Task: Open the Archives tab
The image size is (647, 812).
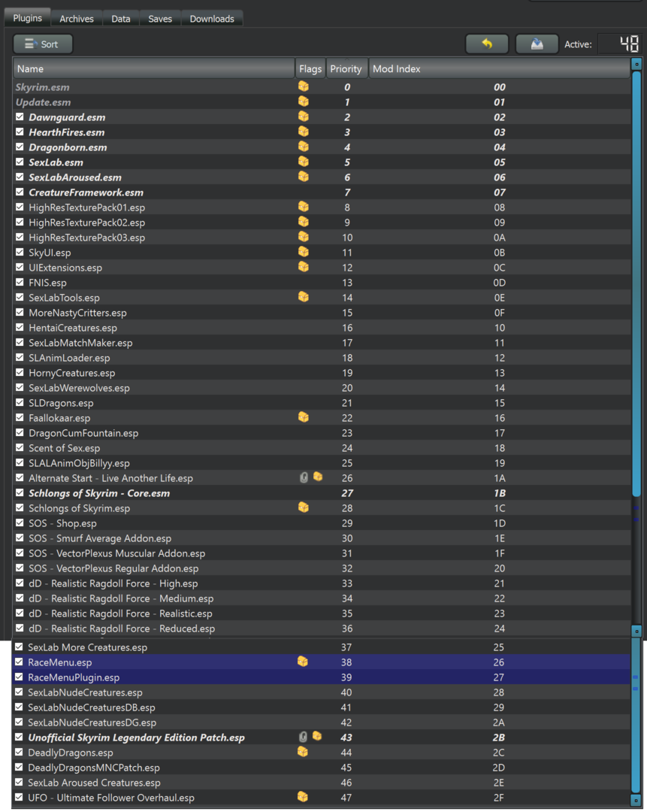Action: click(77, 19)
